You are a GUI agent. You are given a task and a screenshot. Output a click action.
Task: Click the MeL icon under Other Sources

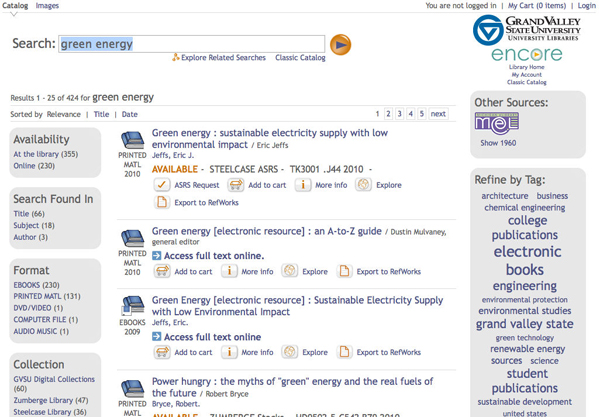(x=496, y=123)
